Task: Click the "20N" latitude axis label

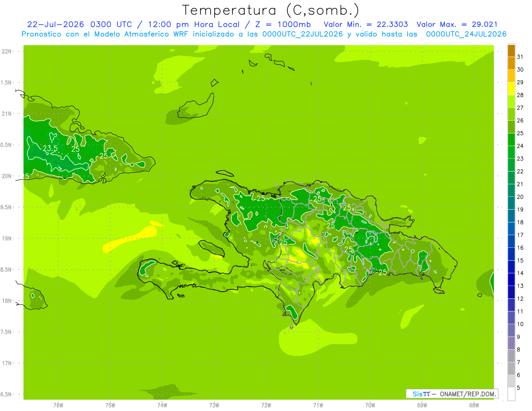Action: click(6, 176)
